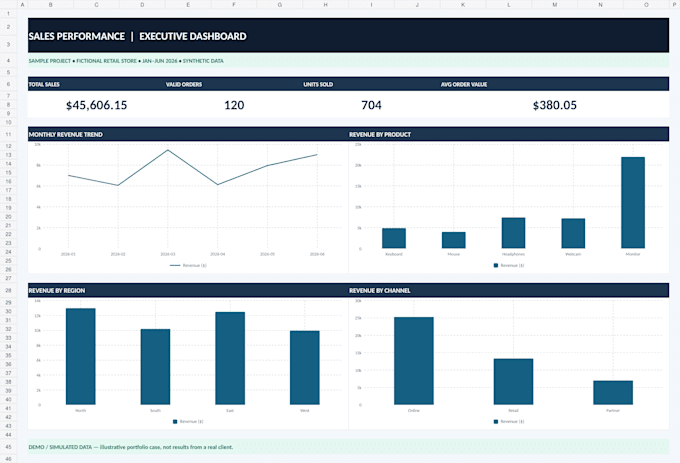Click the North bar in the region chart

pyautogui.click(x=81, y=356)
